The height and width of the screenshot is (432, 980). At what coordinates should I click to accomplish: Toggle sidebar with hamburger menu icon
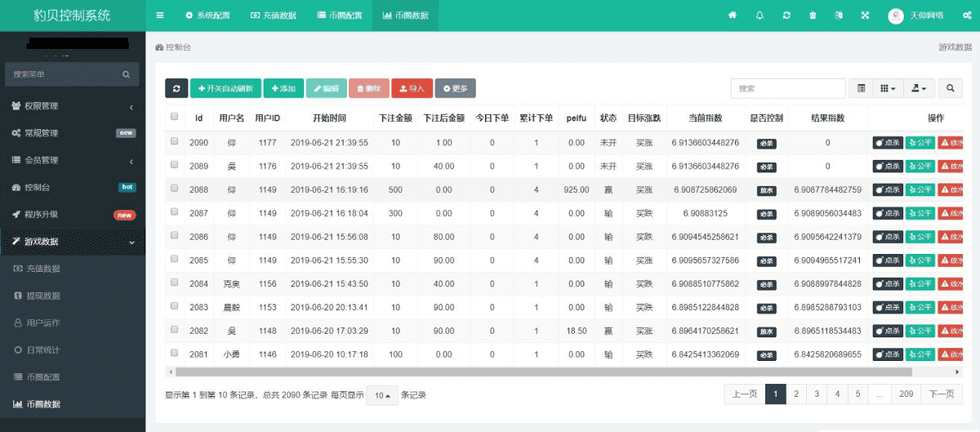pos(160,16)
